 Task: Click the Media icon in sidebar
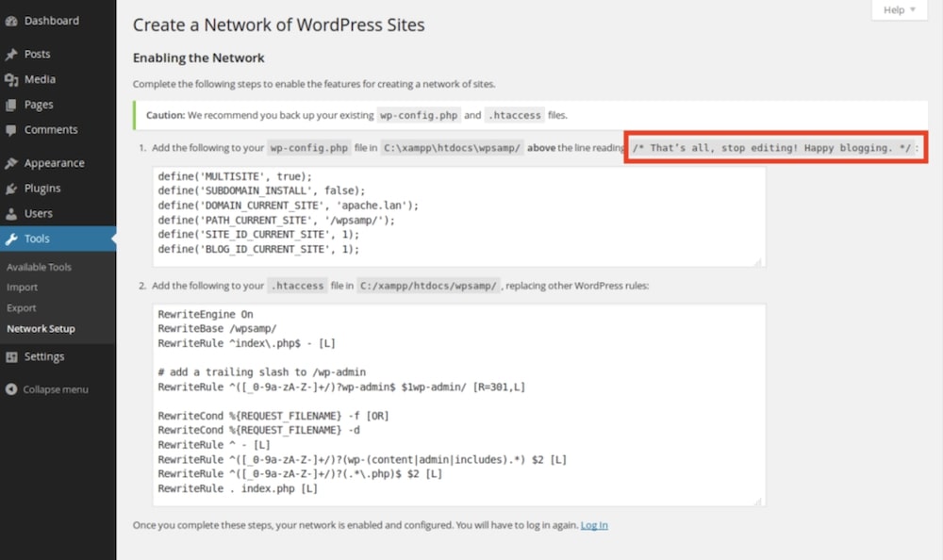click(x=10, y=79)
